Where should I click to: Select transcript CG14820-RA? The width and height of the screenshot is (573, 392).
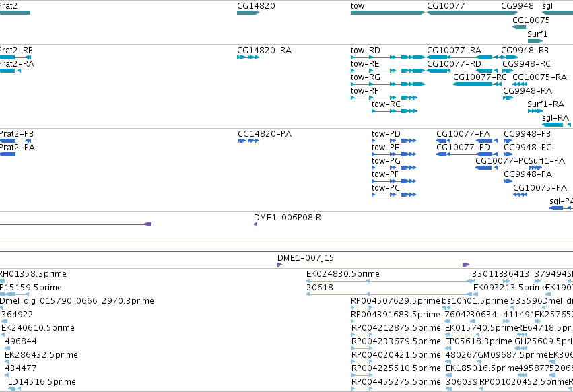point(248,57)
